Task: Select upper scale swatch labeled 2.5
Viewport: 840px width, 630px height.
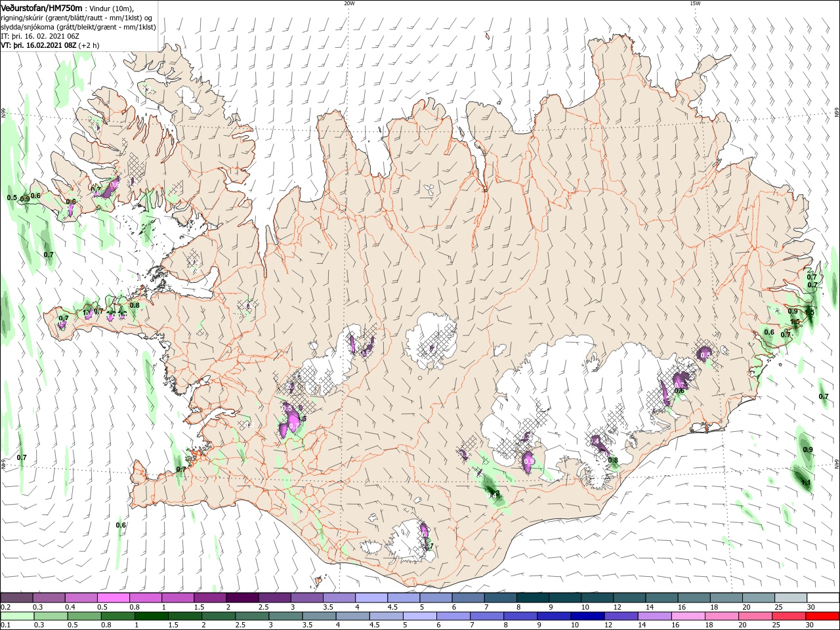Action: (274, 598)
